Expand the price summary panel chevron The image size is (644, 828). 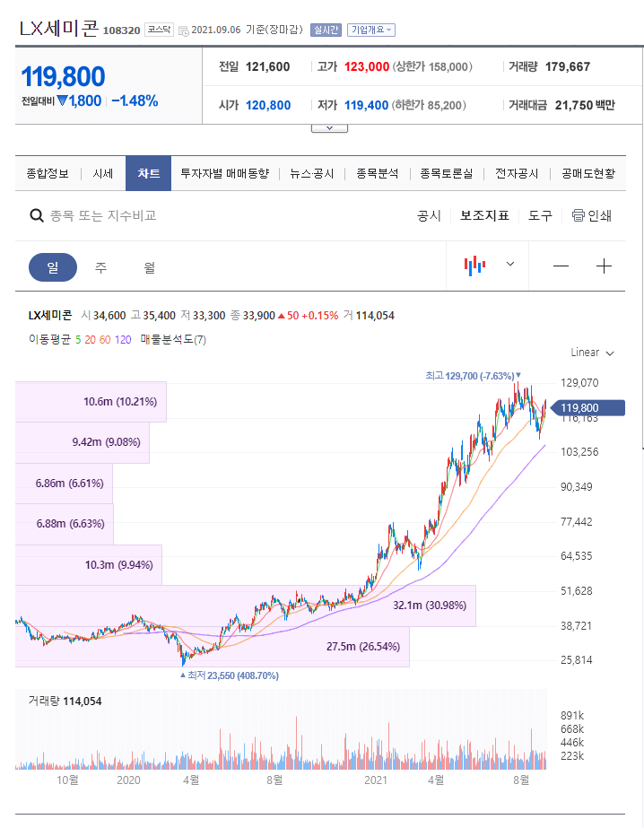point(329,128)
